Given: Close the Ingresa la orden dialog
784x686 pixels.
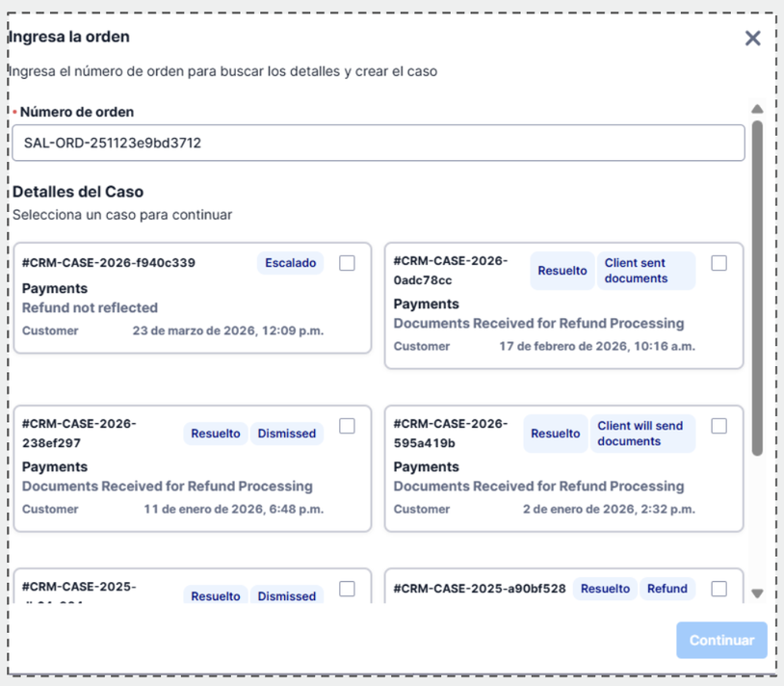Looking at the screenshot, I should (x=752, y=39).
